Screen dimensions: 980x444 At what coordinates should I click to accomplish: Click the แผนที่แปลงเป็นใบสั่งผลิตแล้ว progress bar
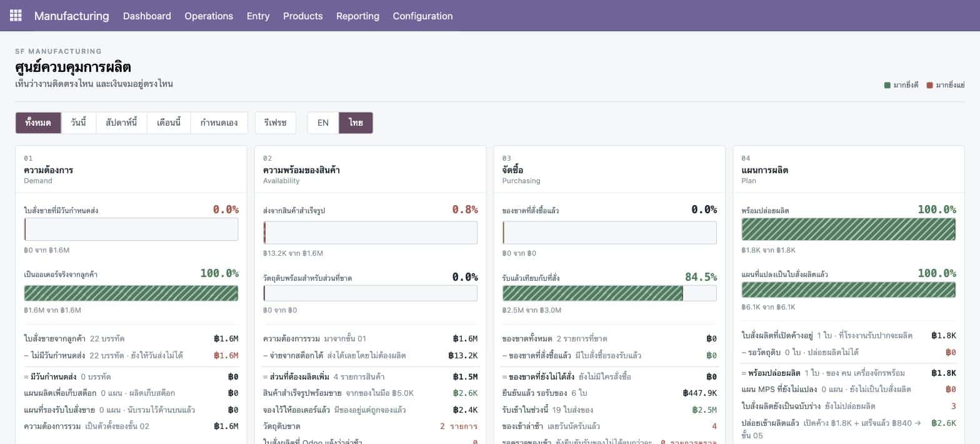click(x=849, y=290)
